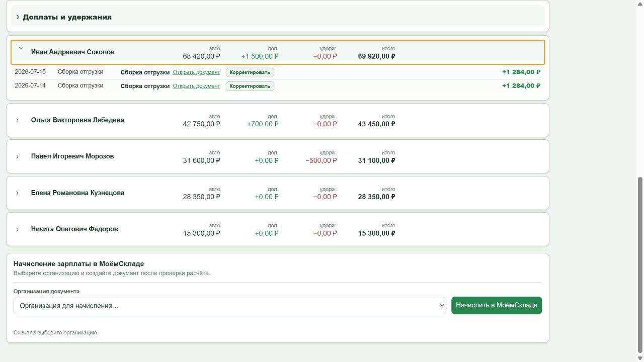Click Никита Олегович Фёдоров employee name
Screen dimensions: 644x362
pos(74,229)
